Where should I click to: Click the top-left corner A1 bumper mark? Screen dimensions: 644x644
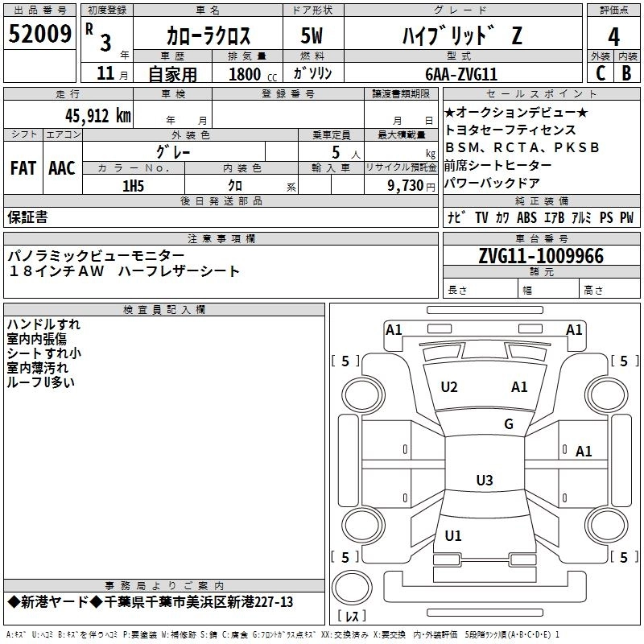(x=394, y=330)
